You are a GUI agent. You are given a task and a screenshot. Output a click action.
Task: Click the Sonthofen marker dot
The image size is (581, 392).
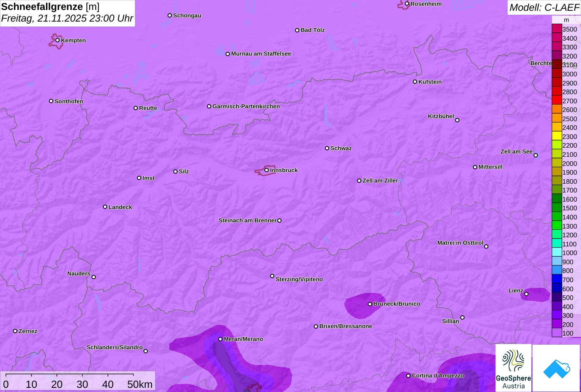pos(51,101)
